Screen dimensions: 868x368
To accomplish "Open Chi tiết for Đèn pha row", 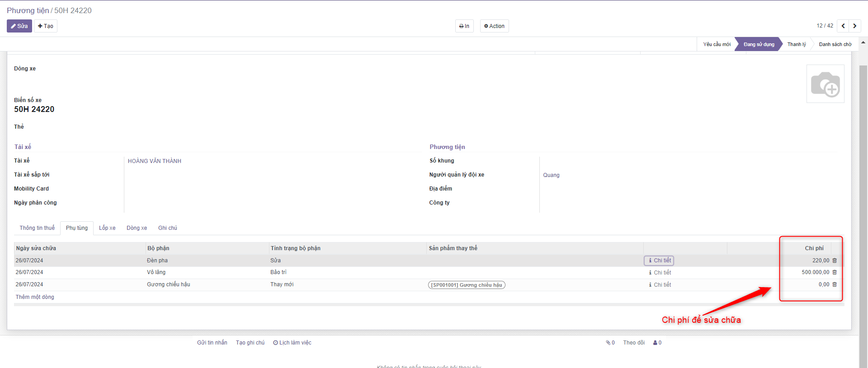I will click(x=659, y=261).
